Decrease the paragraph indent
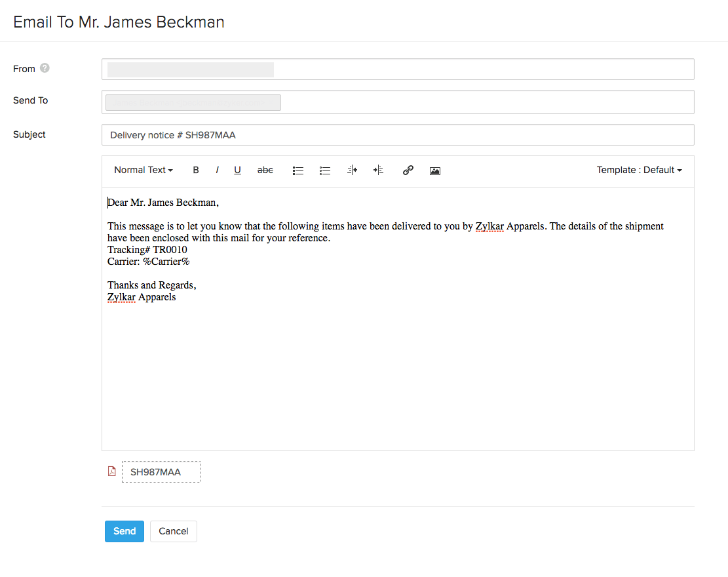Viewport: 728px width, 577px height. [x=352, y=170]
